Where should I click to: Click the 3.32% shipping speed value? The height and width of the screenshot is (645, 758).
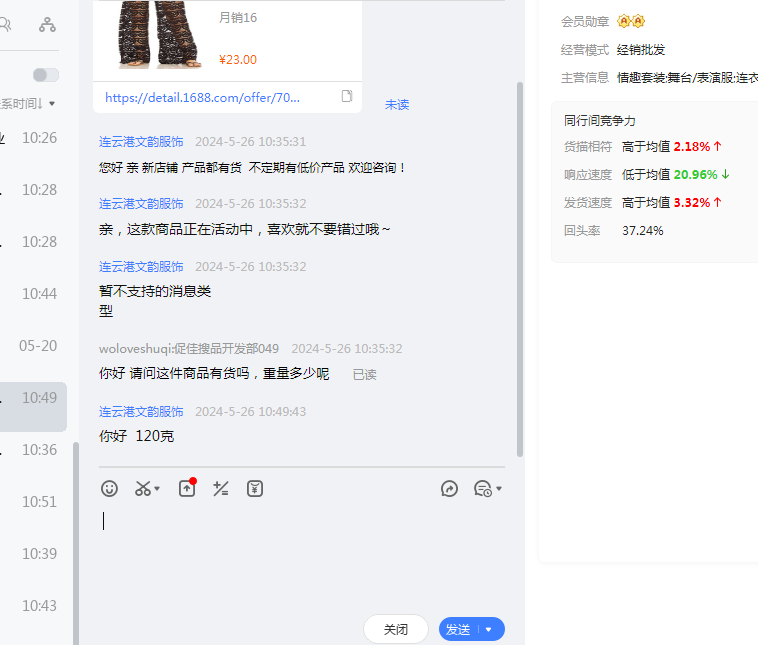[x=692, y=203]
